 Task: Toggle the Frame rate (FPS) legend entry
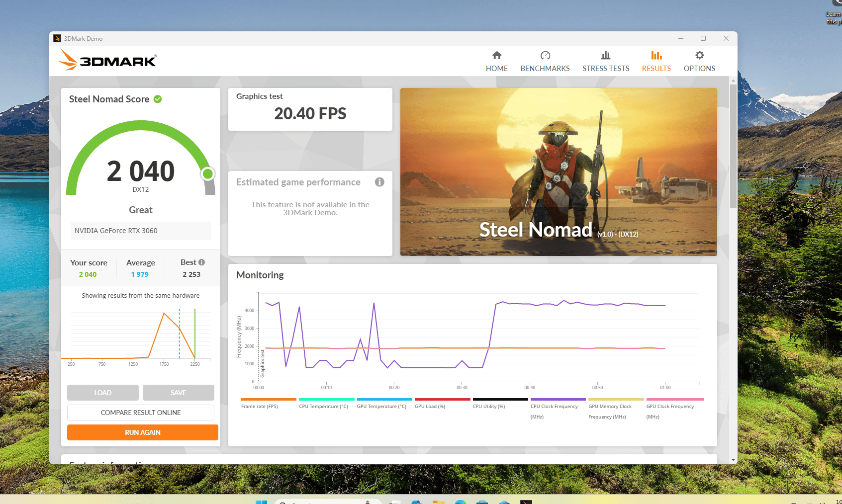click(269, 403)
